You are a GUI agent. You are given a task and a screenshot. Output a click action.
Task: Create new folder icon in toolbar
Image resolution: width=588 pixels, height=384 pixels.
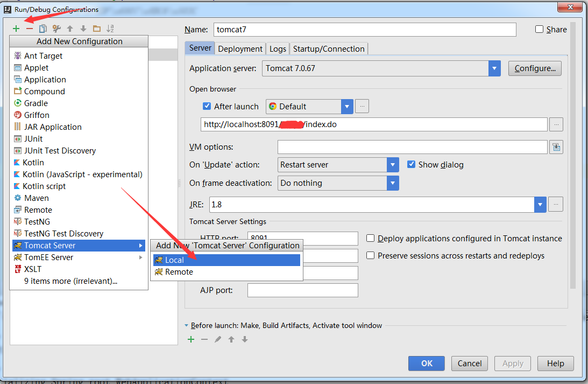97,29
